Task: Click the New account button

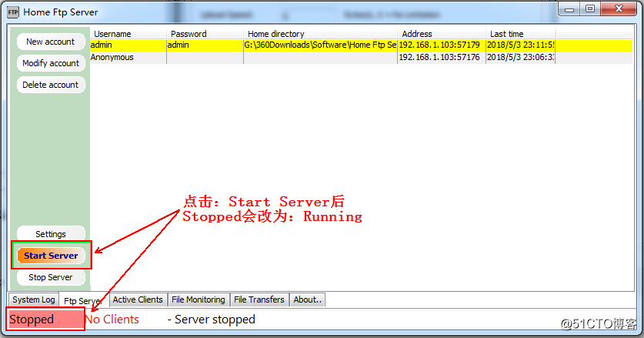Action: [x=51, y=42]
